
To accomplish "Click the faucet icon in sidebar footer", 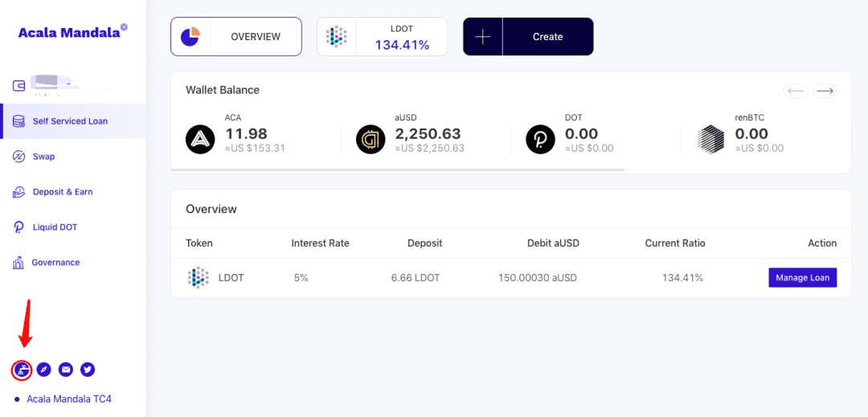I will coord(22,370).
